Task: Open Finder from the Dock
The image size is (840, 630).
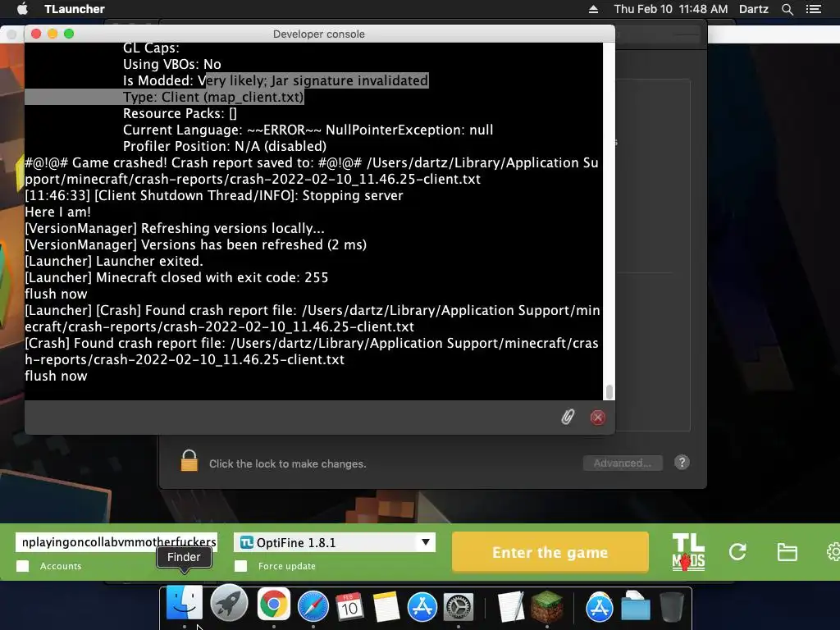Action: tap(185, 603)
